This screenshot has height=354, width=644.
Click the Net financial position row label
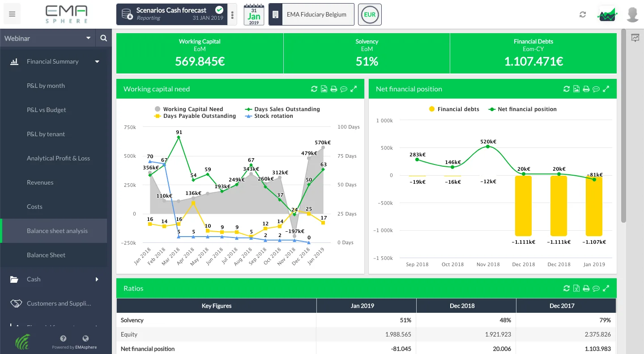click(148, 349)
